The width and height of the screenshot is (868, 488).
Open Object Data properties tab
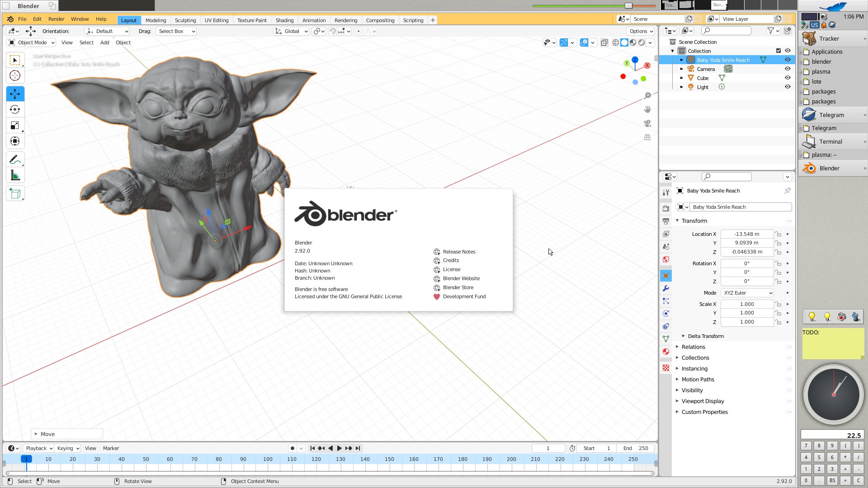[x=666, y=339]
